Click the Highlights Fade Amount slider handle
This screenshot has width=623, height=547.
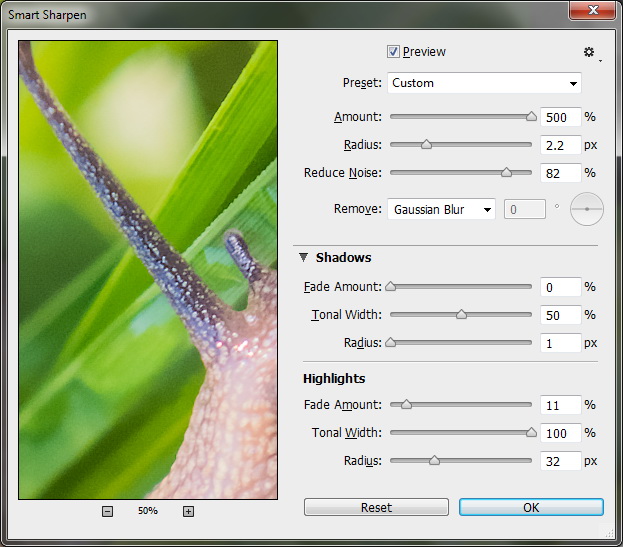(406, 404)
